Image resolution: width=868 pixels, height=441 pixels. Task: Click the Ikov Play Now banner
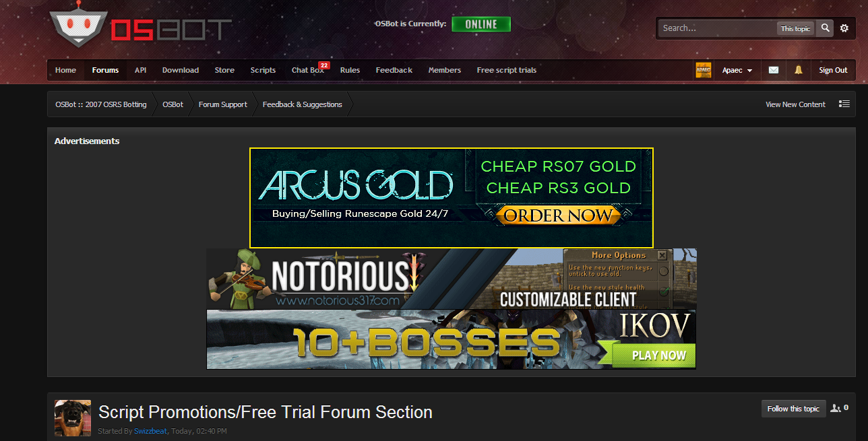pyautogui.click(x=452, y=339)
